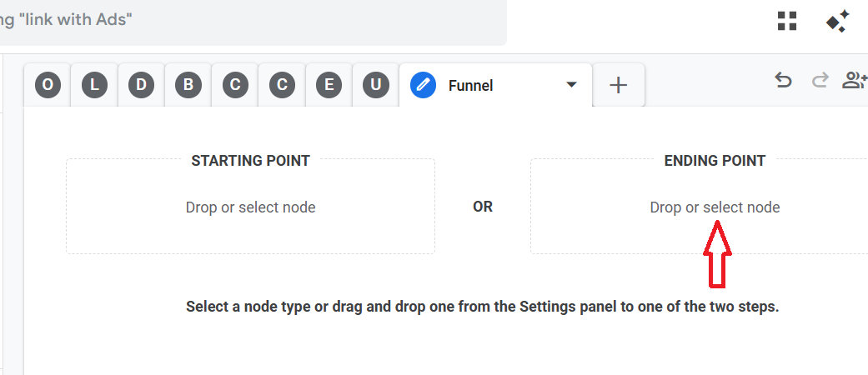868x375 pixels.
Task: Undo the last change
Action: [783, 80]
